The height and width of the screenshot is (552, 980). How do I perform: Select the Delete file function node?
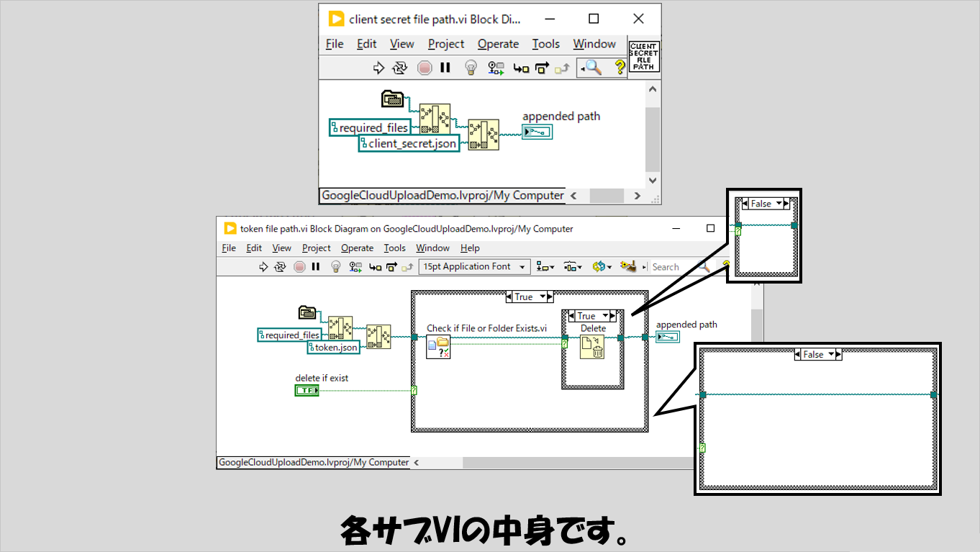click(x=593, y=346)
